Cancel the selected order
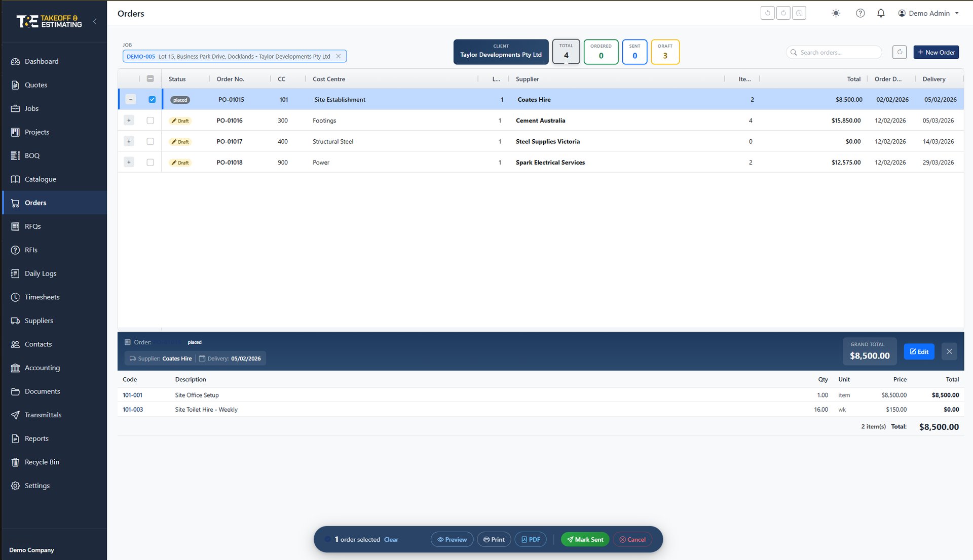Image resolution: width=973 pixels, height=560 pixels. point(632,540)
